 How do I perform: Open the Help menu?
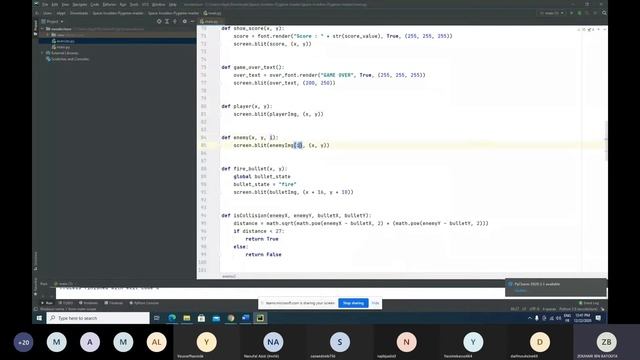[173, 4]
